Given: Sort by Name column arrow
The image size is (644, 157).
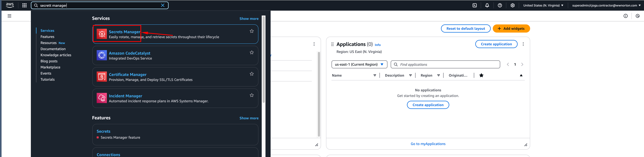Looking at the screenshot, I should (375, 75).
